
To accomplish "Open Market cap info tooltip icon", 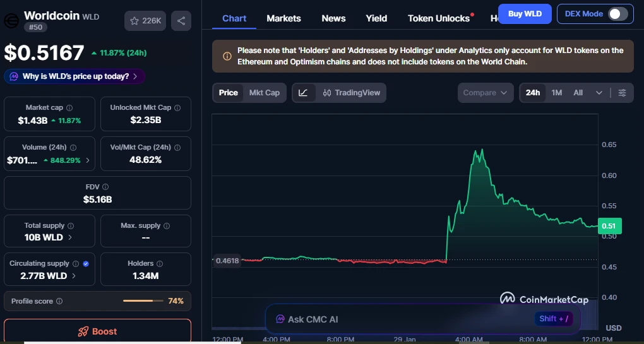I will [69, 108].
